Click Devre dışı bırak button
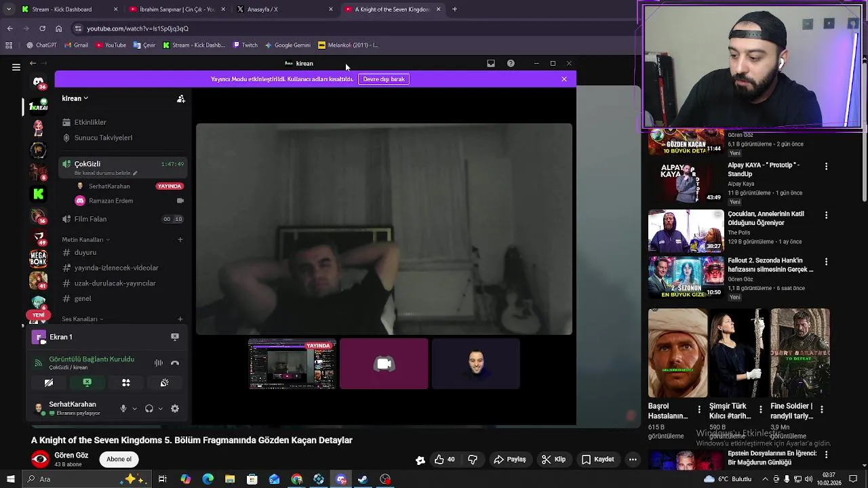The width and height of the screenshot is (868, 488). 384,79
